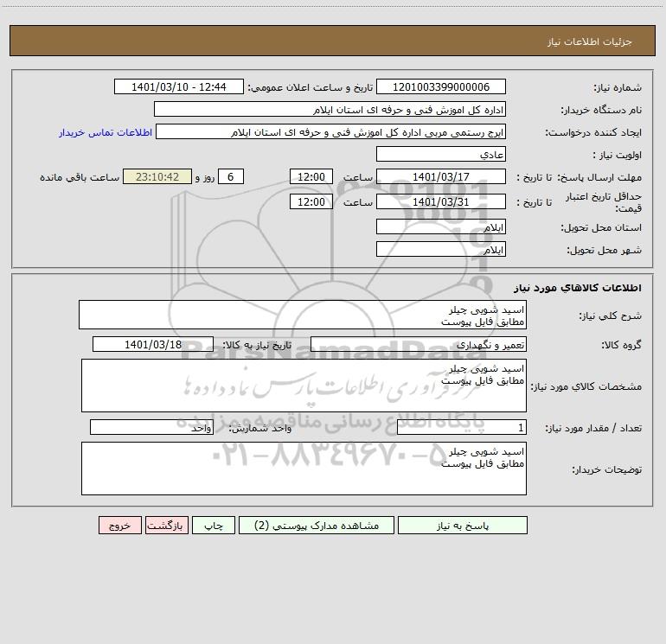The width and height of the screenshot is (666, 644).
Task: Click the بازگشت back button
Action: coord(166,526)
